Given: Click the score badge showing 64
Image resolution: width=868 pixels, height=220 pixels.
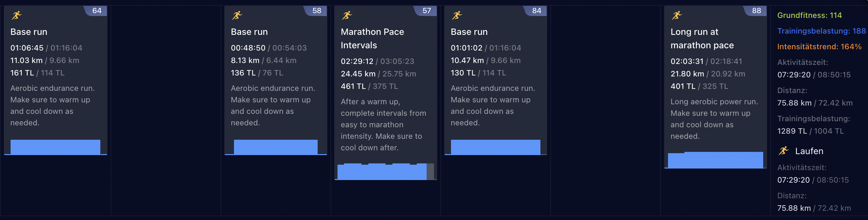Looking at the screenshot, I should pos(96,11).
